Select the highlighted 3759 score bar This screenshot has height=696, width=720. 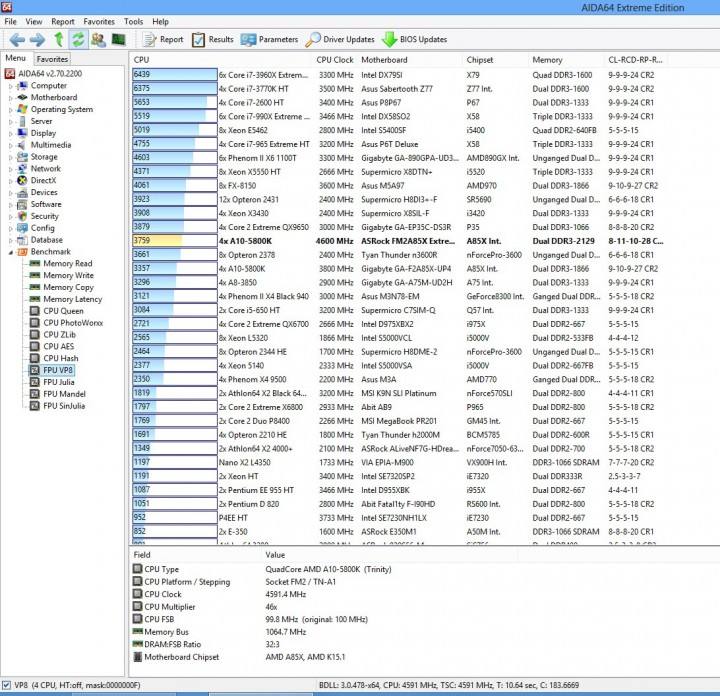175,241
